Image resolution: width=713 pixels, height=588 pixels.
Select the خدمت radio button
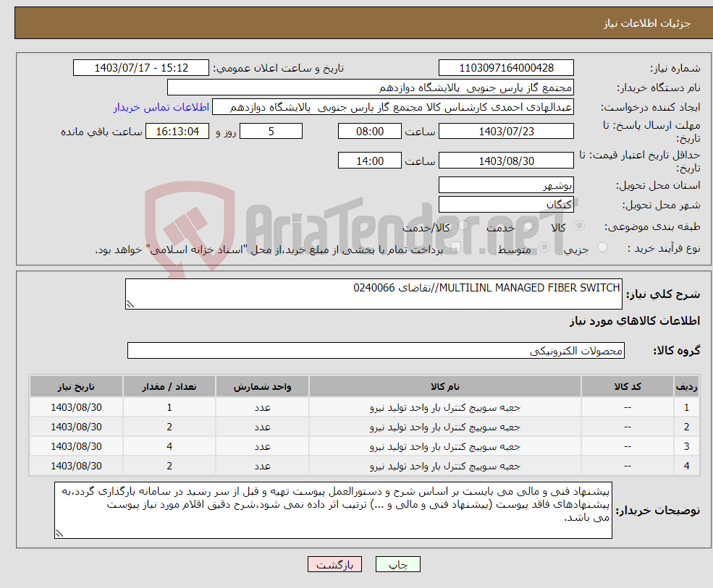pos(528,225)
